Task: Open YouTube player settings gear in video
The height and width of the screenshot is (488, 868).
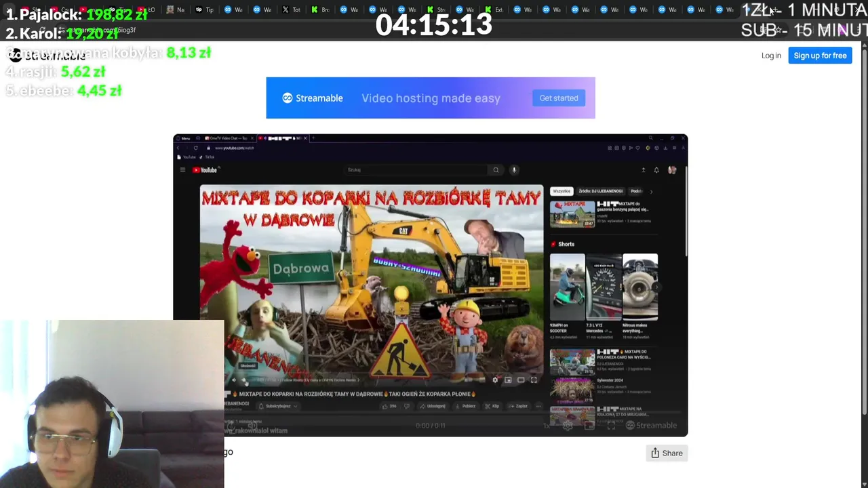Action: click(495, 380)
